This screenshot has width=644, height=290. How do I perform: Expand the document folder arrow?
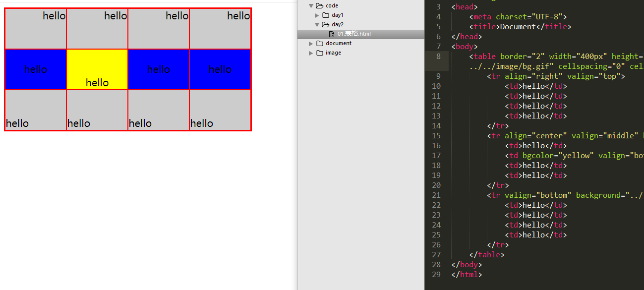pos(311,44)
